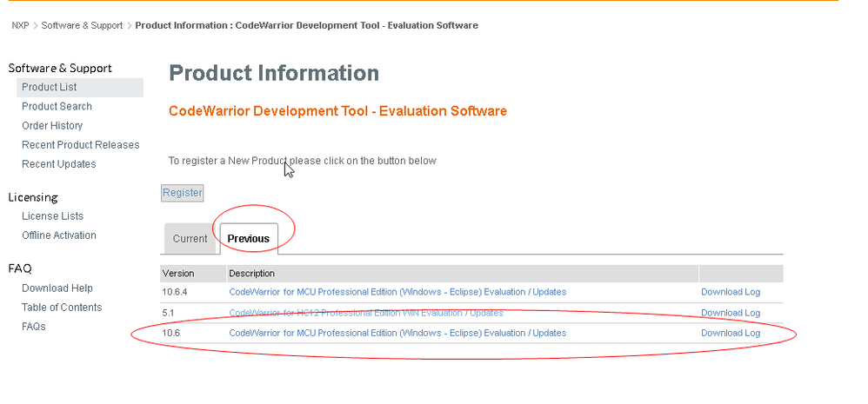Open CodeWarrior for MCU 10.6.4 description link
Viewport: 868px width, 404px height.
tap(397, 292)
